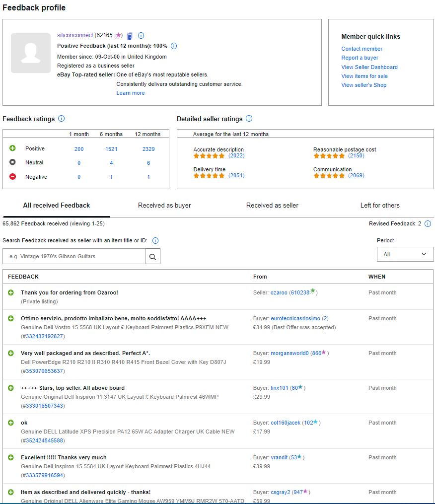The image size is (435, 504).
Task: Click Delivery time five-star rating
Action: point(209,175)
